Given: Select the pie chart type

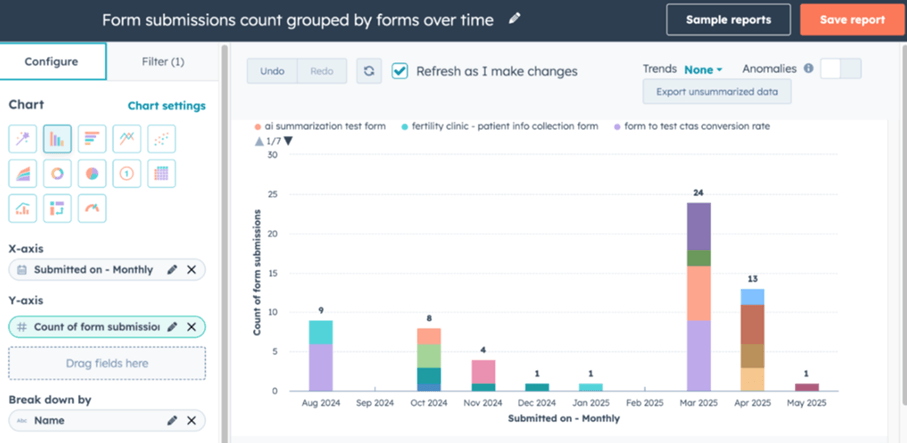Looking at the screenshot, I should [x=92, y=173].
